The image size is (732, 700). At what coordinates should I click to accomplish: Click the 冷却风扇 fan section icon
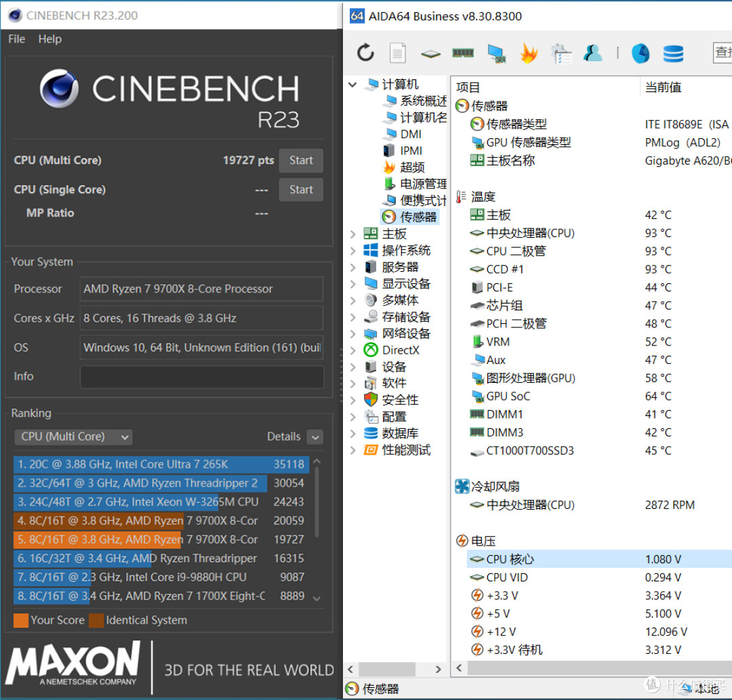click(462, 487)
